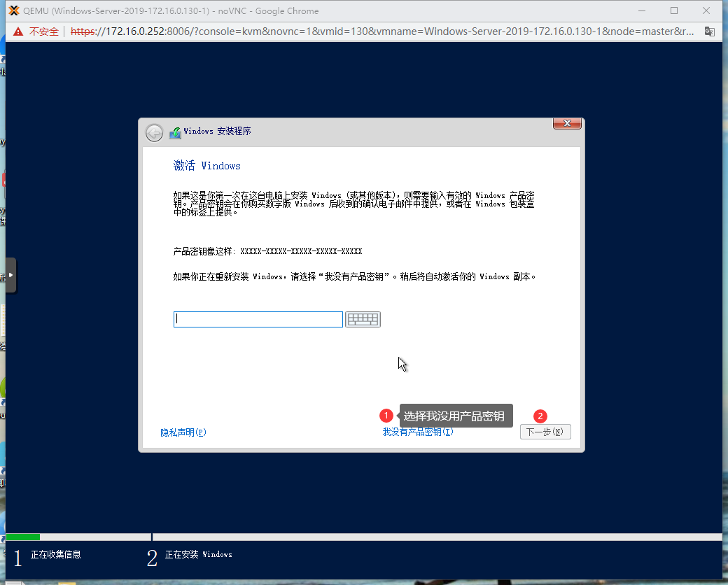The image size is (728, 585).
Task: Open the 隐私声明 privacy statement link
Action: [x=183, y=432]
